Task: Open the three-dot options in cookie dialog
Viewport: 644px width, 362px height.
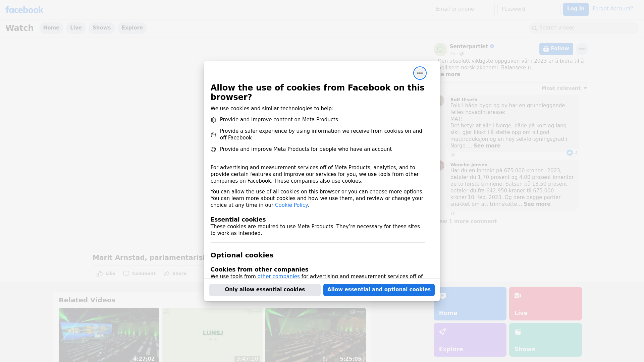Action: tap(420, 73)
